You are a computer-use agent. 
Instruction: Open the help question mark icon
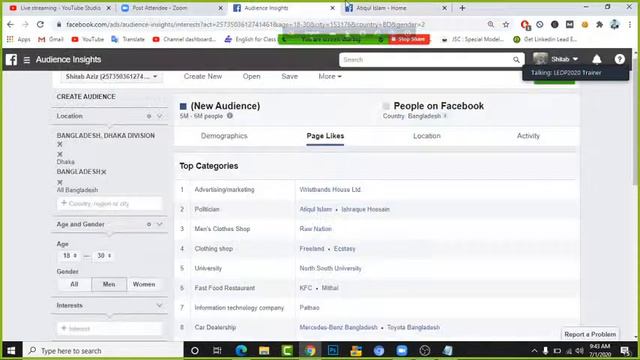pos(620,60)
